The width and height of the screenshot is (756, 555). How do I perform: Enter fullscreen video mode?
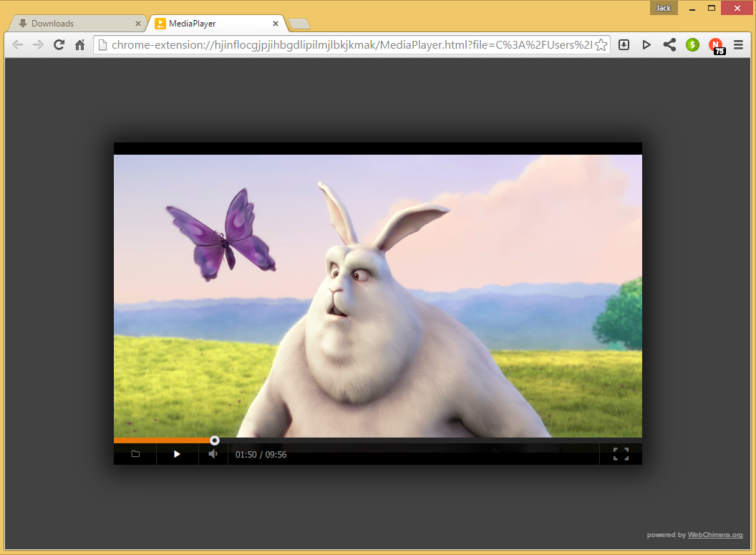[621, 454]
